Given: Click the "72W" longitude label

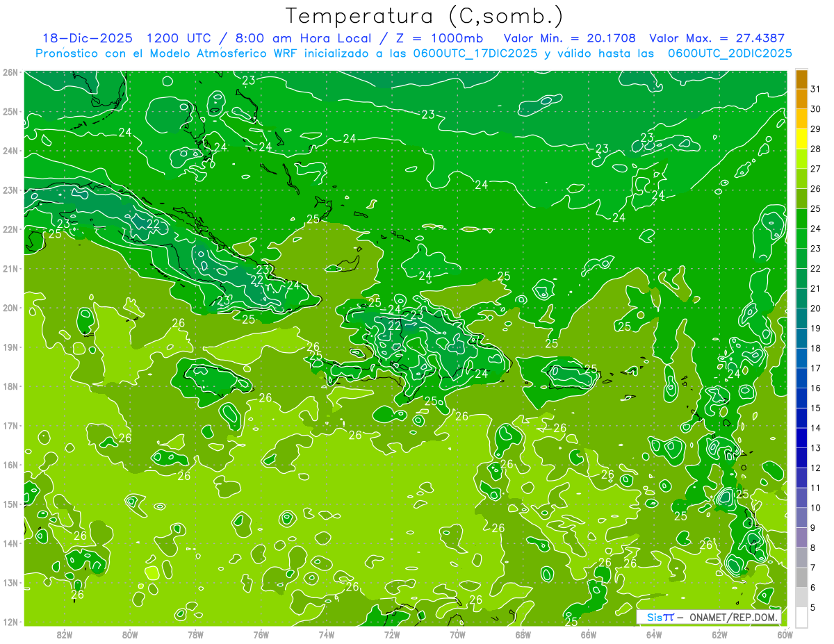Looking at the screenshot, I should pos(392,634).
